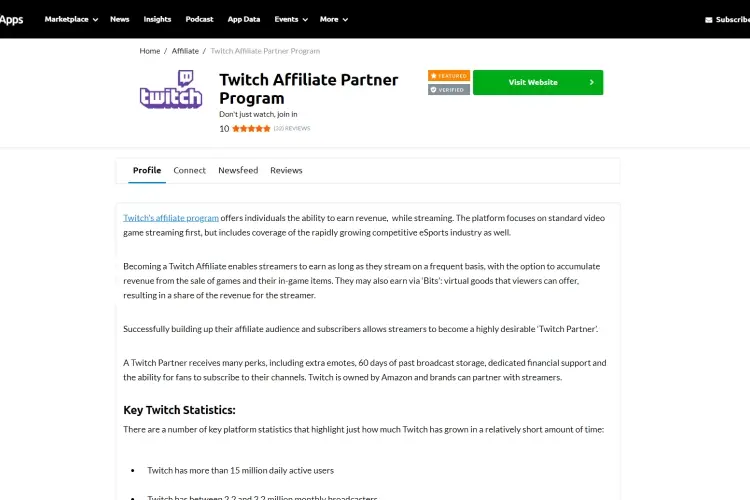Click the envelope Subscribe icon
The height and width of the screenshot is (500, 750).
708,20
